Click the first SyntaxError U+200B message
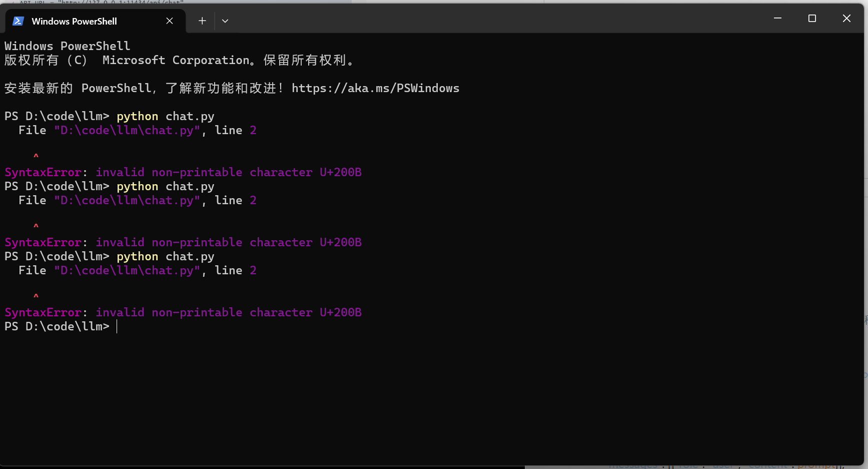 pos(183,172)
